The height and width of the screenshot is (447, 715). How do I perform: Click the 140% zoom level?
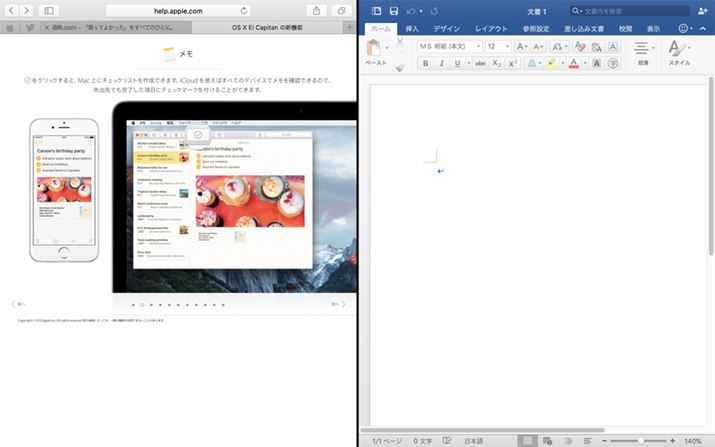pos(693,441)
